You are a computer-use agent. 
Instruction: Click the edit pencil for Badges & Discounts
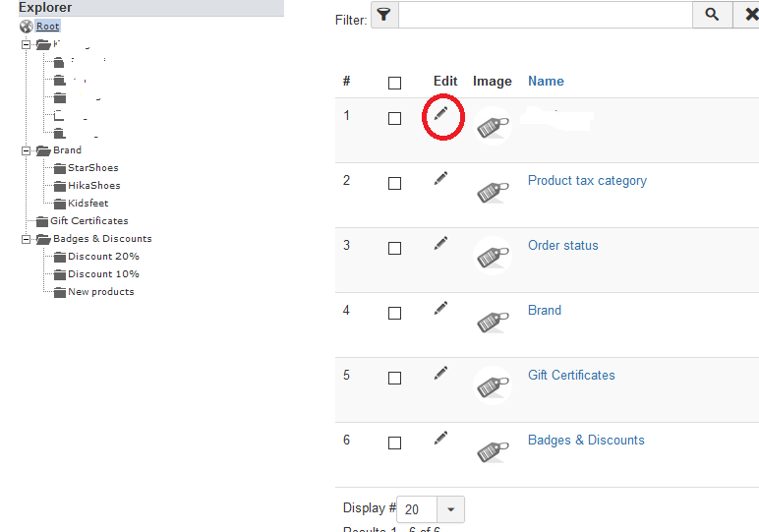click(x=440, y=438)
